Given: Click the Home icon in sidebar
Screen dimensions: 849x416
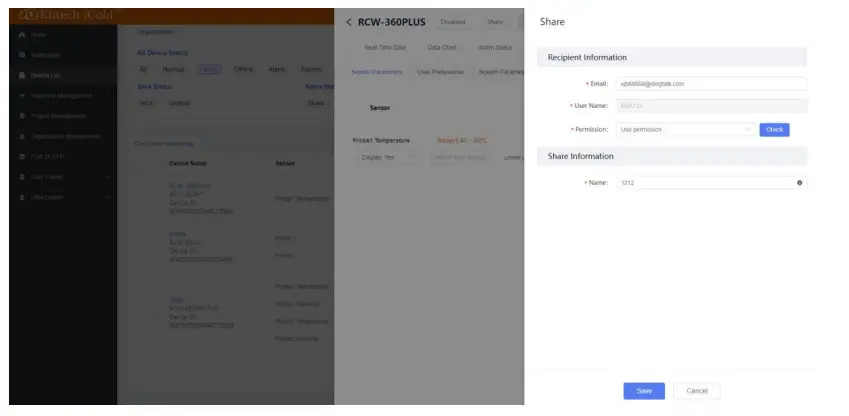Looking at the screenshot, I should click(22, 35).
